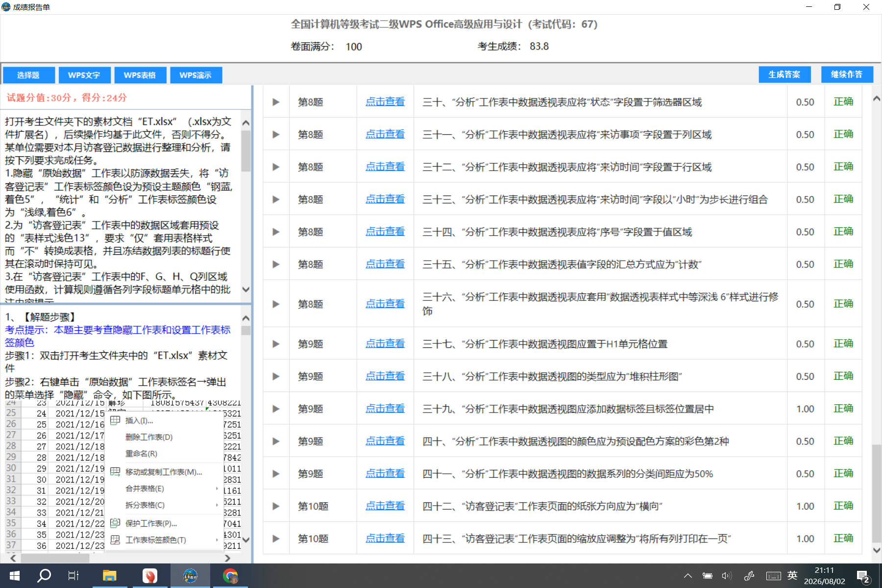Image resolution: width=882 pixels, height=588 pixels.
Task: Open 点击查看 link for item 三十九
Action: (385, 409)
